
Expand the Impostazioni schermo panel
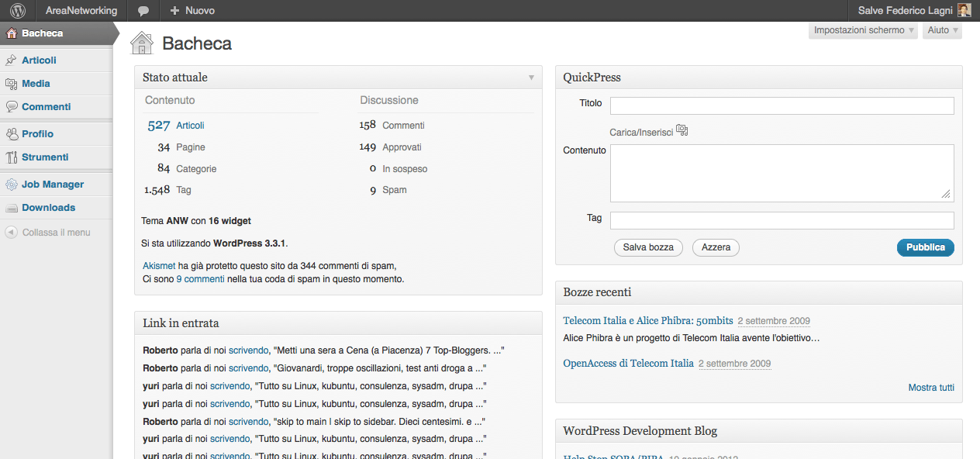tap(864, 30)
